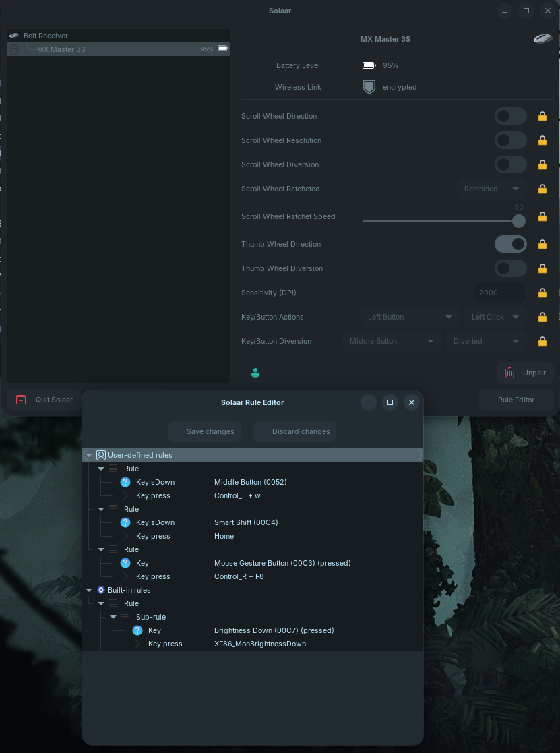Viewport: 560px width, 753px height.
Task: Select the Bolt Receiver row
Action: (x=118, y=36)
